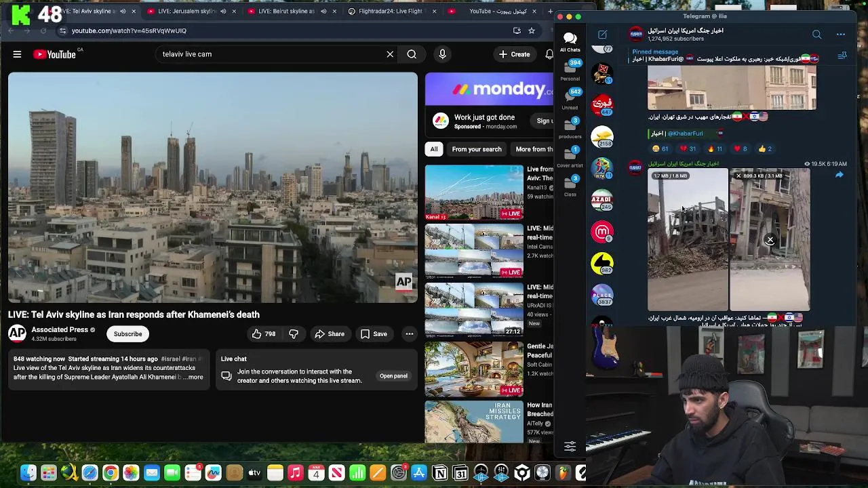This screenshot has width=868, height=488.
Task: Open the producers folder in Telegram
Action: 570,128
